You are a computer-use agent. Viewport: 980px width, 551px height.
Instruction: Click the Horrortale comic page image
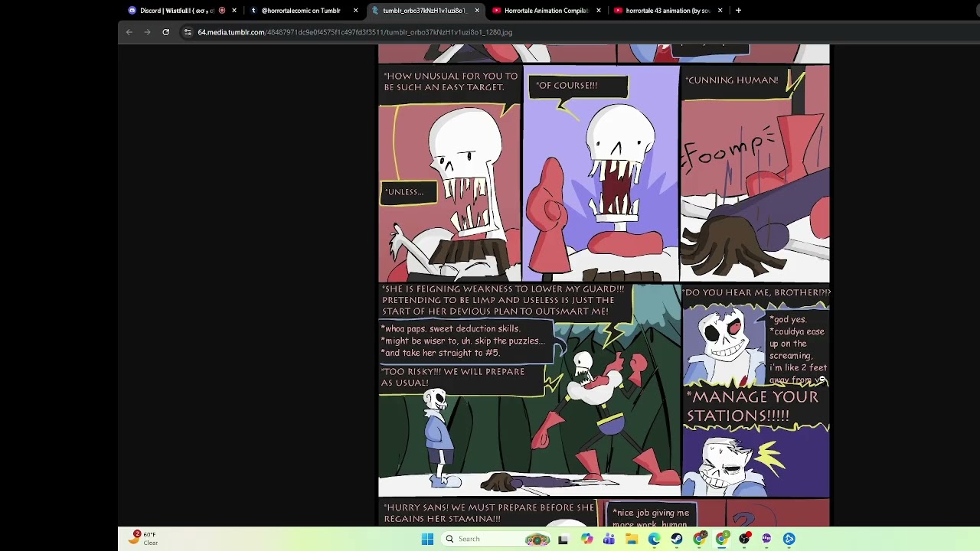(x=604, y=285)
